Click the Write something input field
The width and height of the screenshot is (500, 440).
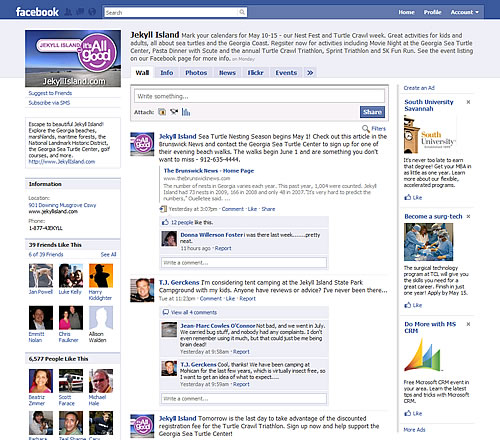[259, 96]
